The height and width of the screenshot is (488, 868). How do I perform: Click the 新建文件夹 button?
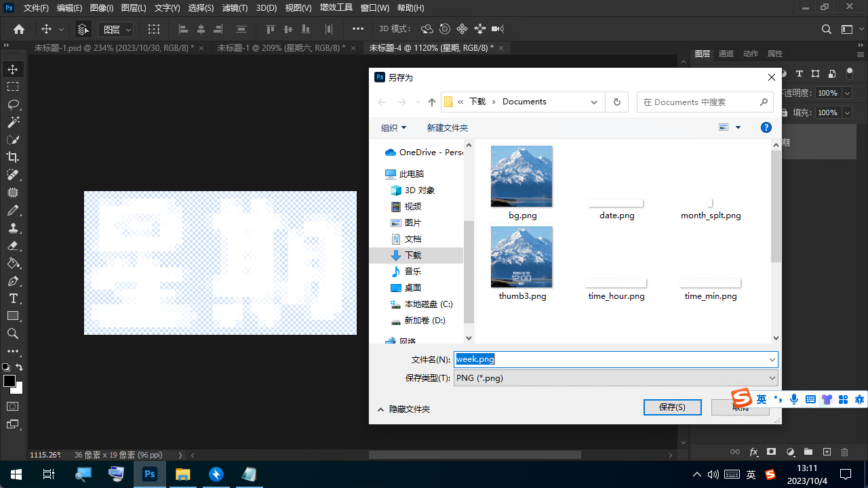[x=447, y=127]
